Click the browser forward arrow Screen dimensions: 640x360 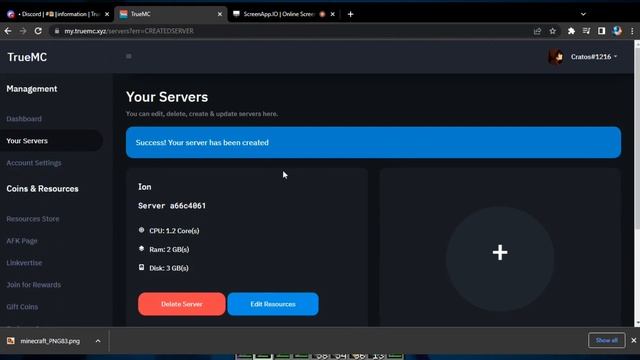(23, 31)
